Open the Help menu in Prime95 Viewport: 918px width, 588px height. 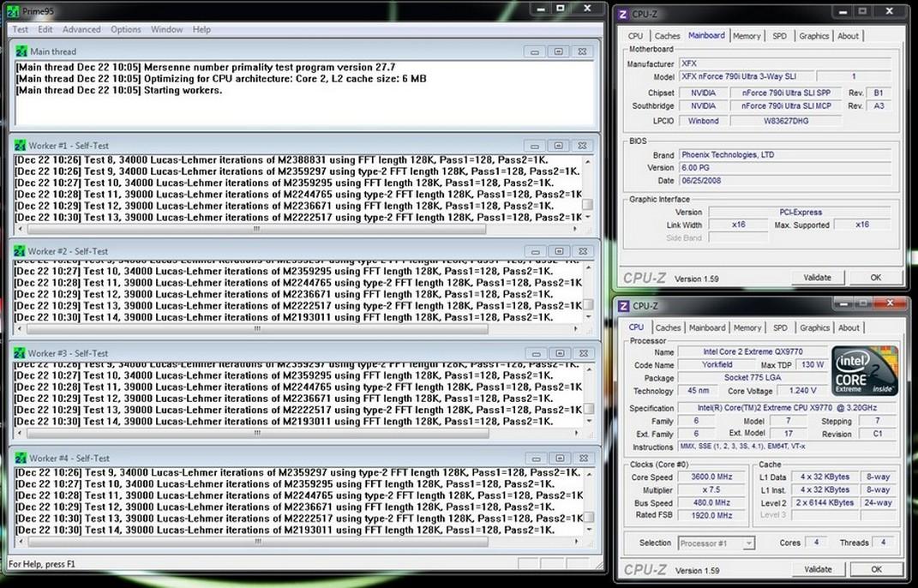point(201,29)
